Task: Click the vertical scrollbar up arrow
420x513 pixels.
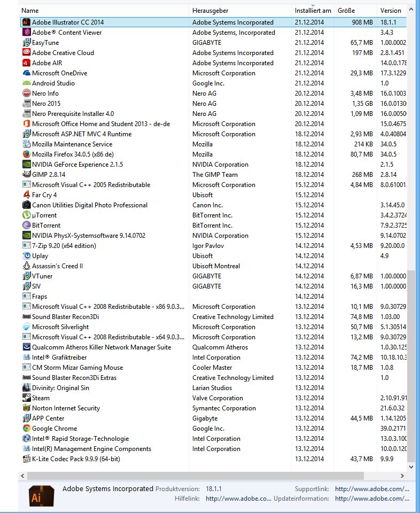Action: 411,10
